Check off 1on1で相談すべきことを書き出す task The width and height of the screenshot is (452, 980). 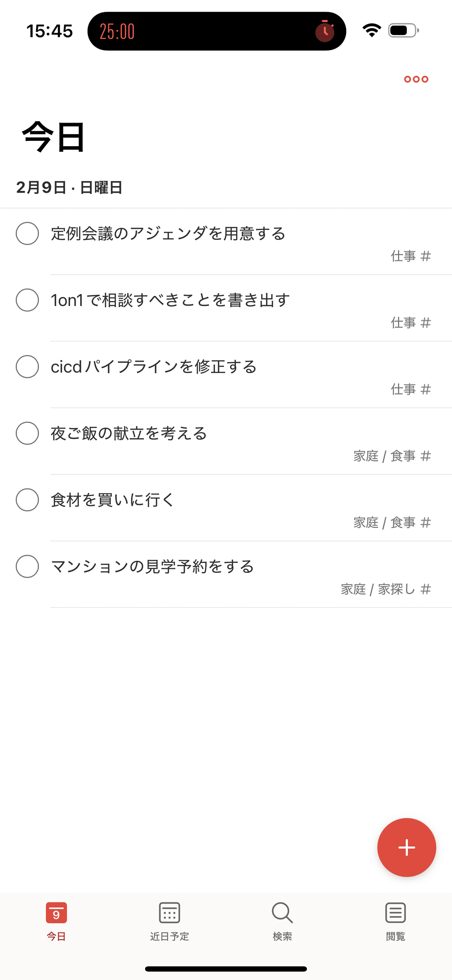(27, 300)
